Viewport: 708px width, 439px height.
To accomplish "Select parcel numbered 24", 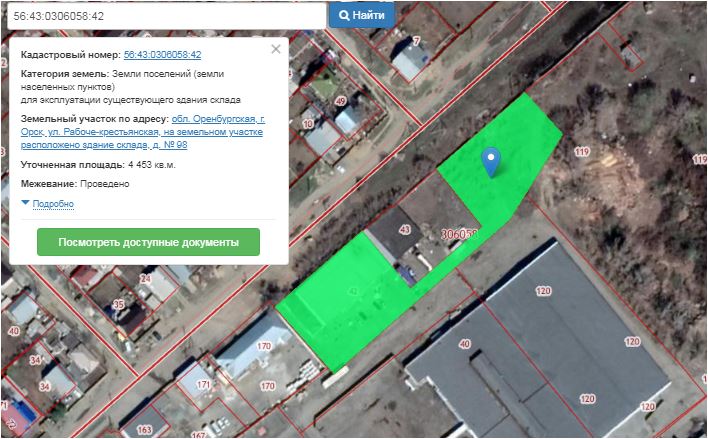I will (x=144, y=280).
